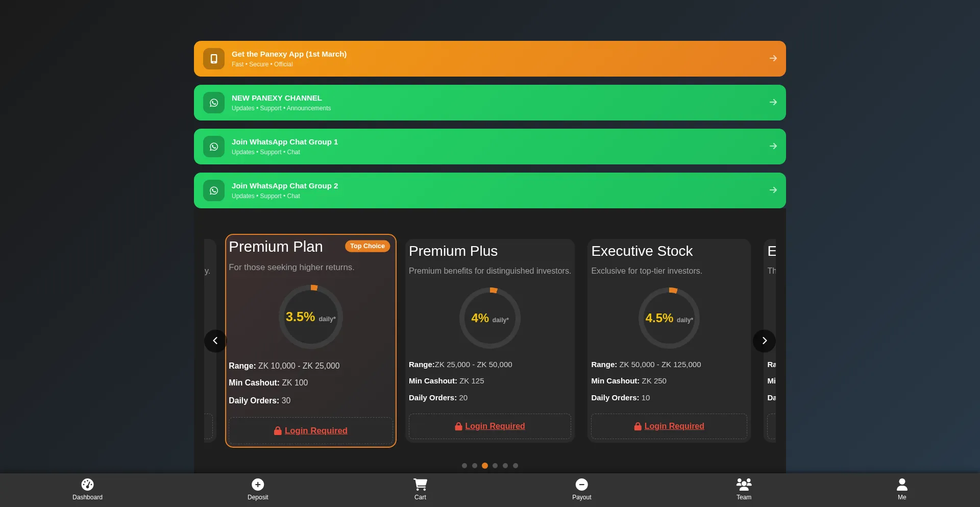Screen dimensions: 980x507
Task: Open the Deposit page via the plus icon
Action: tap(258, 490)
